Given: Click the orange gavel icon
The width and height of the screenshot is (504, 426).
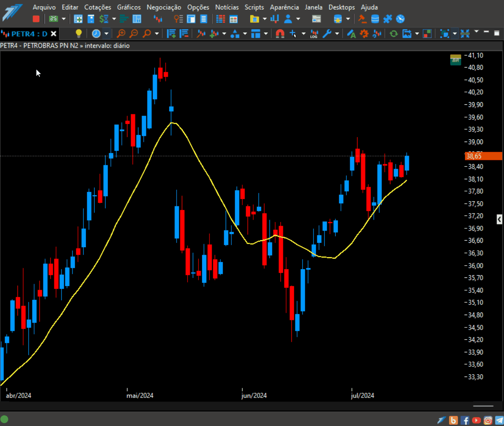Looking at the screenshot, I should point(362,19).
